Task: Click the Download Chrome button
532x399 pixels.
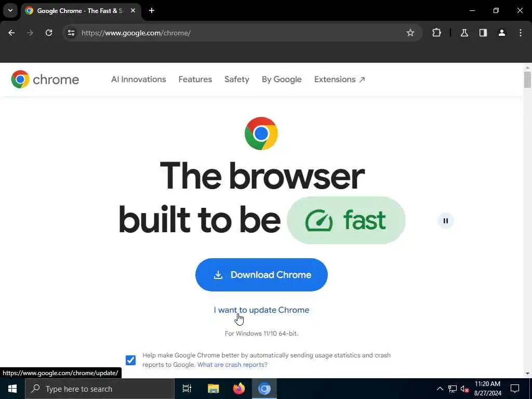Action: [x=262, y=275]
